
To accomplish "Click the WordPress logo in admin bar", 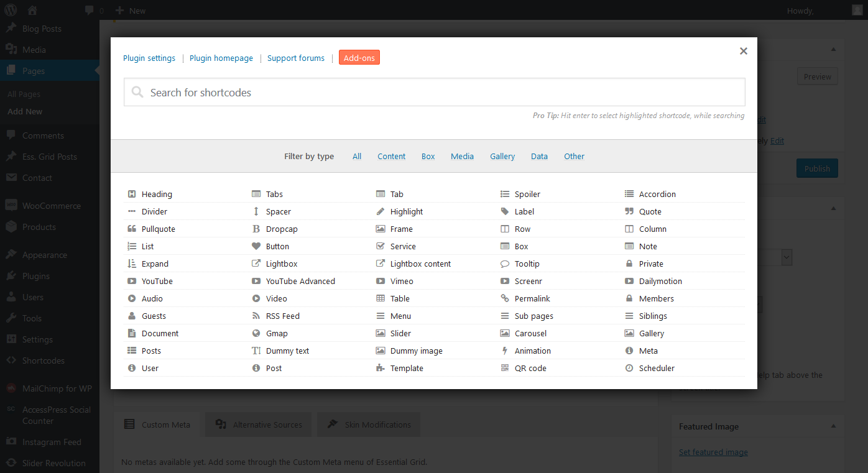I will coord(11,11).
